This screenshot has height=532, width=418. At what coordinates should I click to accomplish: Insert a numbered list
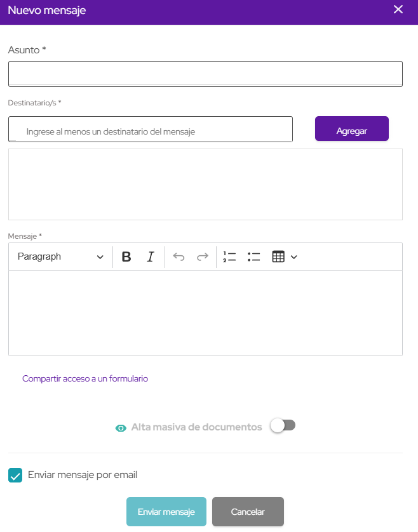click(x=229, y=257)
